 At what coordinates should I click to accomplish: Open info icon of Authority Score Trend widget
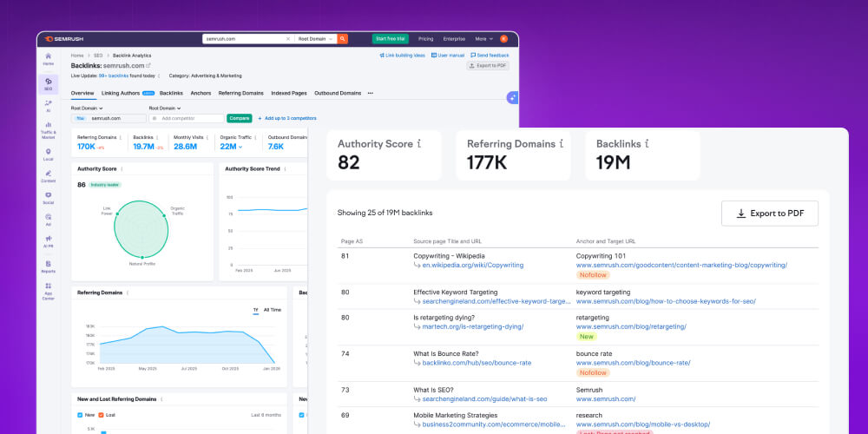(285, 169)
